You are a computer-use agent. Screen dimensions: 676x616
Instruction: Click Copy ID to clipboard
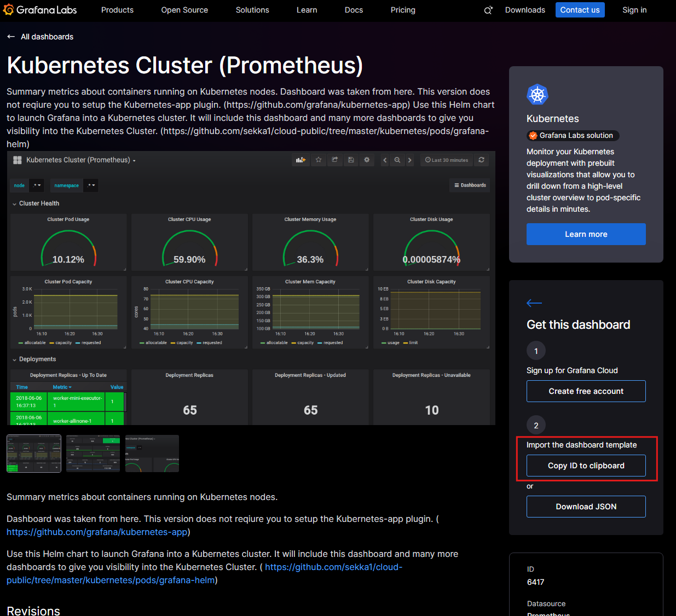[586, 466]
